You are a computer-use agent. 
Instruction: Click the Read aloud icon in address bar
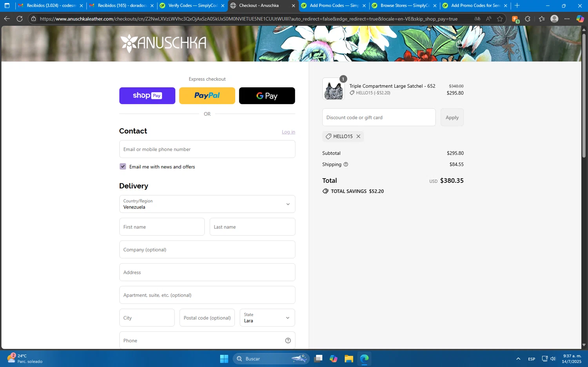pos(488,19)
